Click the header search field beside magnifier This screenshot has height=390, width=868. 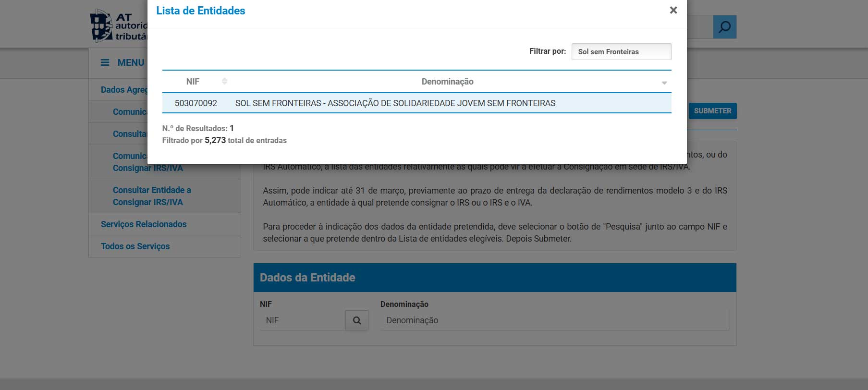[699, 27]
